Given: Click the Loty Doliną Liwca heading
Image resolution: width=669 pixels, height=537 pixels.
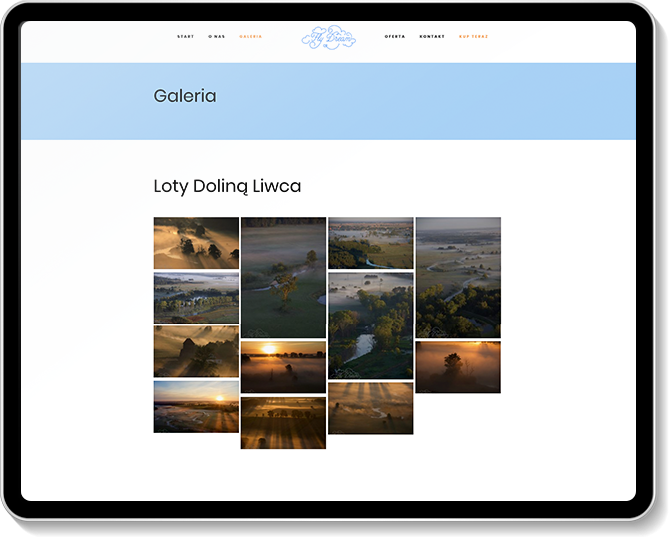Looking at the screenshot, I should [x=227, y=186].
